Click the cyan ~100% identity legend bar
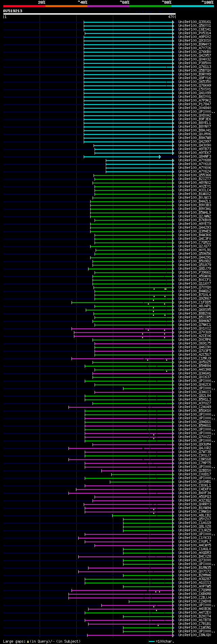This screenshot has width=217, height=644. 193,6
